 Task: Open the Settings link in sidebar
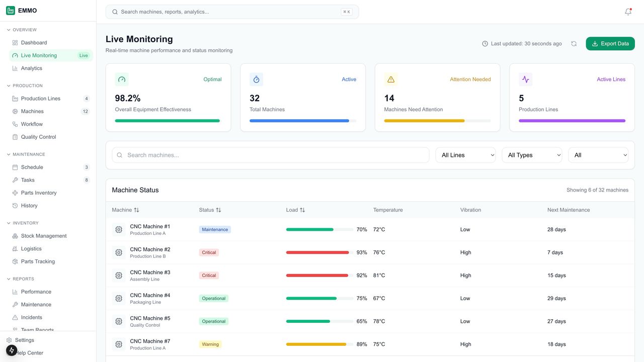[24, 340]
